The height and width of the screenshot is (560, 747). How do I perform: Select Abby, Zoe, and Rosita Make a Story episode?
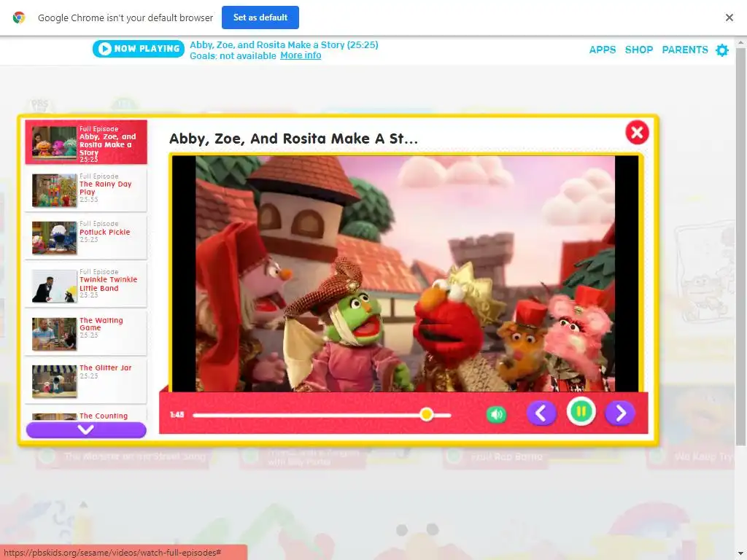pyautogui.click(x=86, y=142)
